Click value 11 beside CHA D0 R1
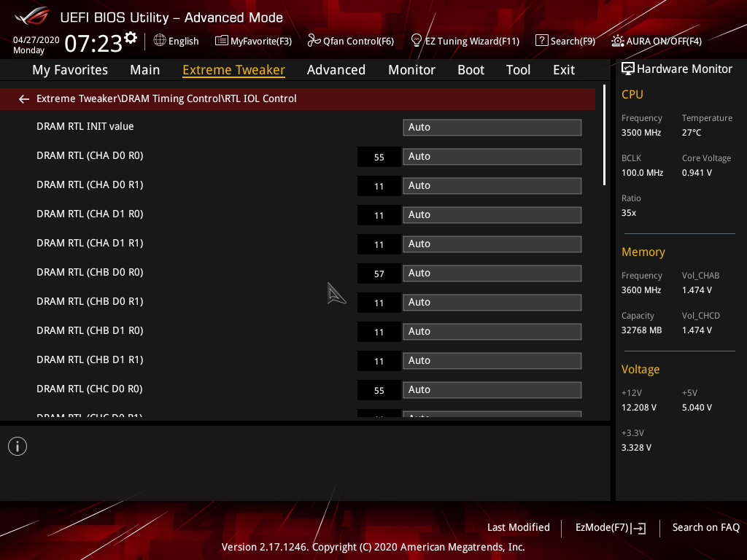This screenshot has width=747, height=560. [379, 186]
